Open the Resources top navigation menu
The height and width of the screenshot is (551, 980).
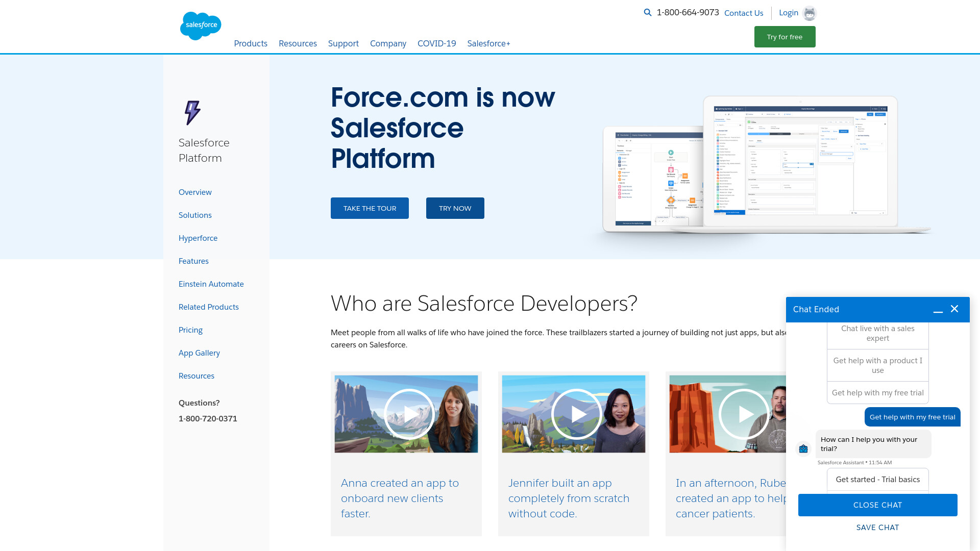(x=298, y=43)
